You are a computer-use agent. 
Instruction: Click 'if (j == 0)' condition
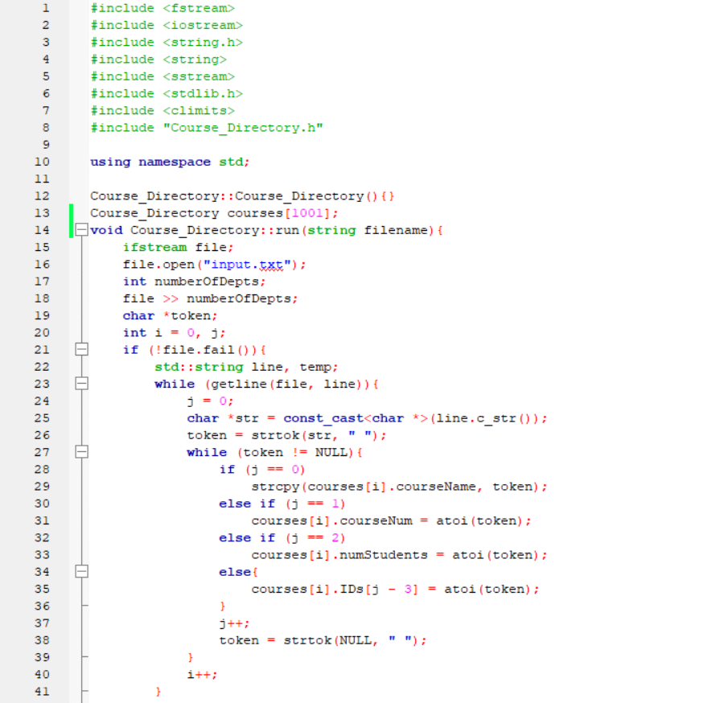click(x=262, y=470)
